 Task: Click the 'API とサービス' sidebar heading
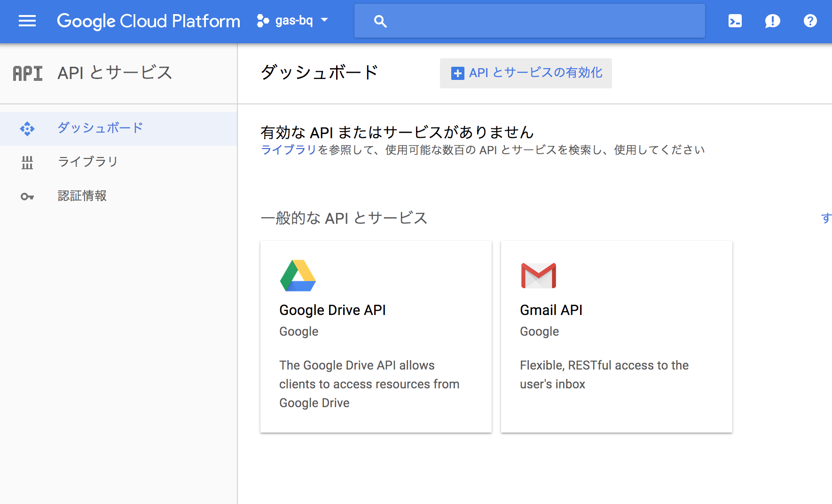(115, 73)
